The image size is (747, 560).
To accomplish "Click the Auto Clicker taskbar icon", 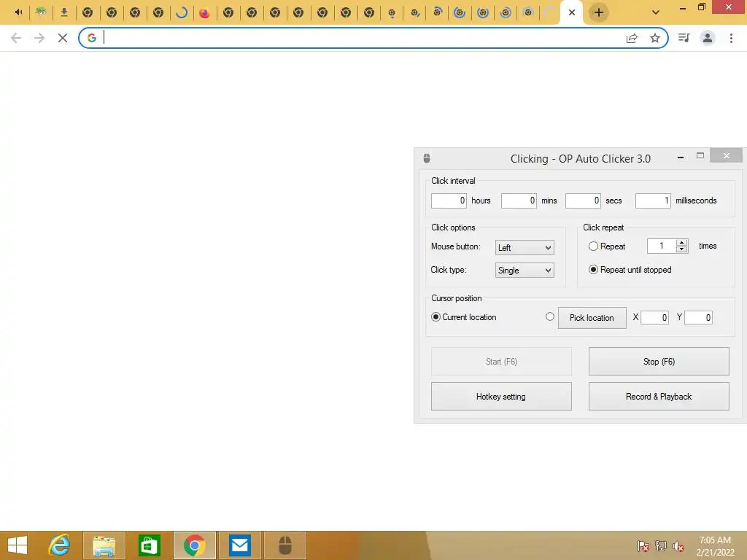I will (285, 545).
